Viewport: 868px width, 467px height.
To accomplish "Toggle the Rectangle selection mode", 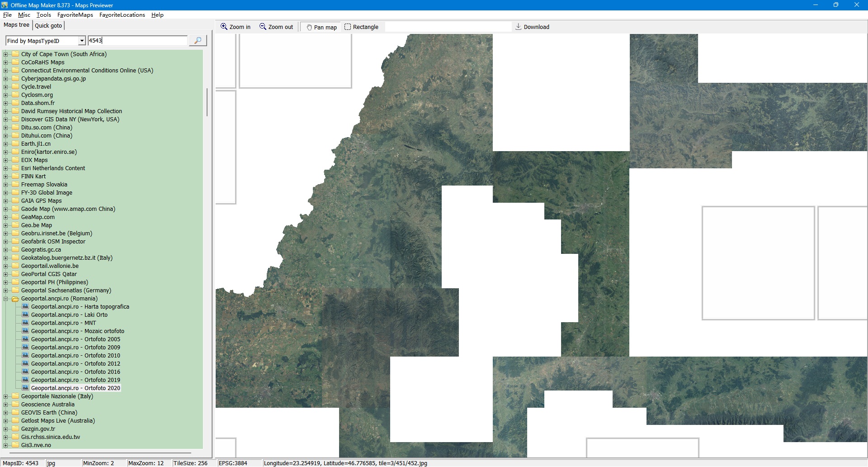I will click(x=361, y=27).
